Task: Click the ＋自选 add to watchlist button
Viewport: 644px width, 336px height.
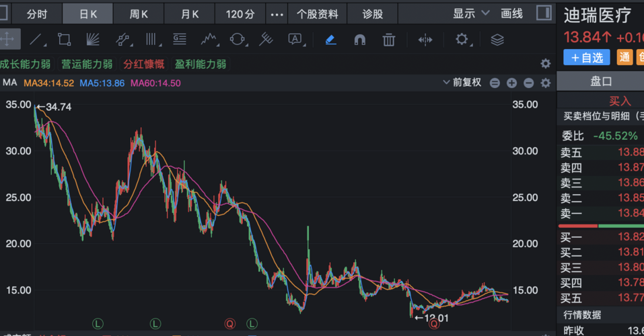Action: pyautogui.click(x=587, y=58)
